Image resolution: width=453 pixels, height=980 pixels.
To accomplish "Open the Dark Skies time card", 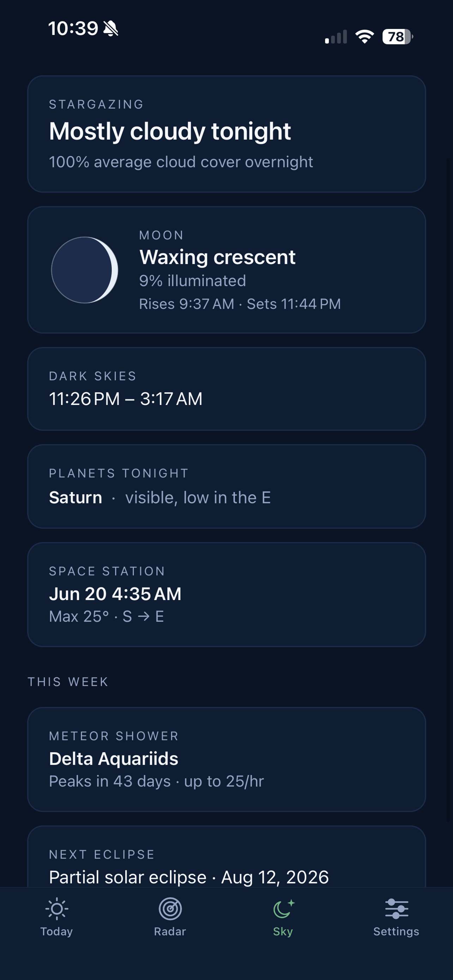I will [226, 389].
